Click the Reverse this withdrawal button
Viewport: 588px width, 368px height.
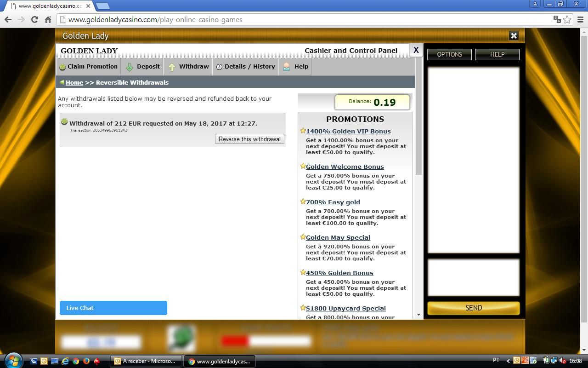click(249, 139)
